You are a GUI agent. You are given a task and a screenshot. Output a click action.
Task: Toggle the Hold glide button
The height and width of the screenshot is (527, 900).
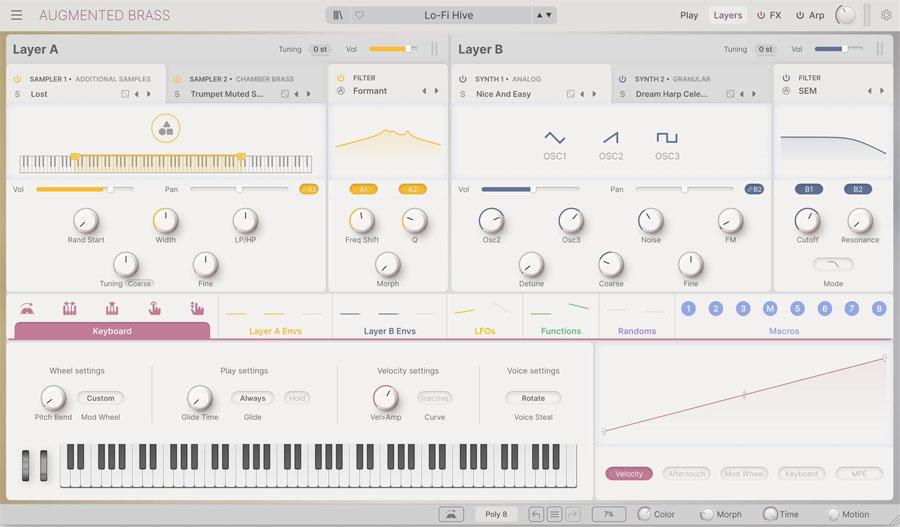click(297, 398)
